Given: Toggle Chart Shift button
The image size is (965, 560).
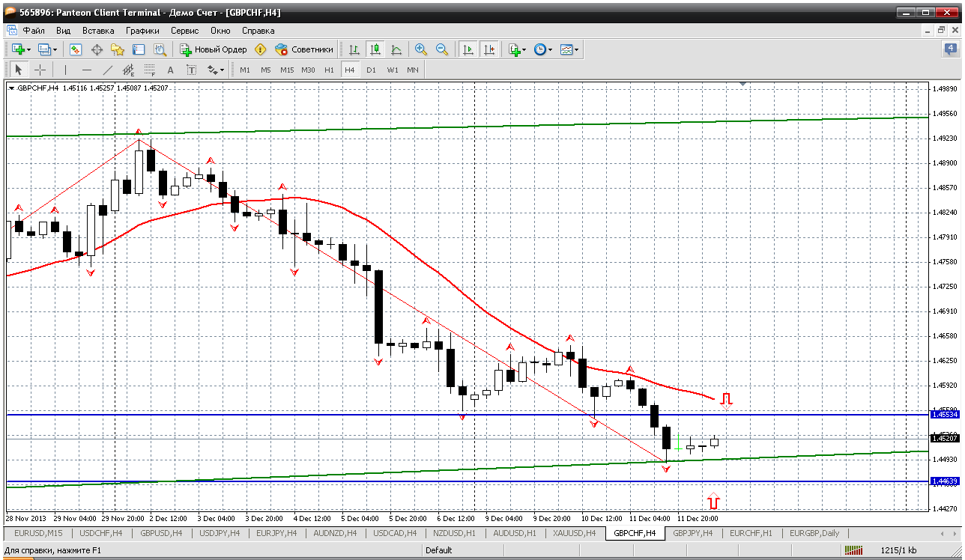Looking at the screenshot, I should click(x=489, y=49).
